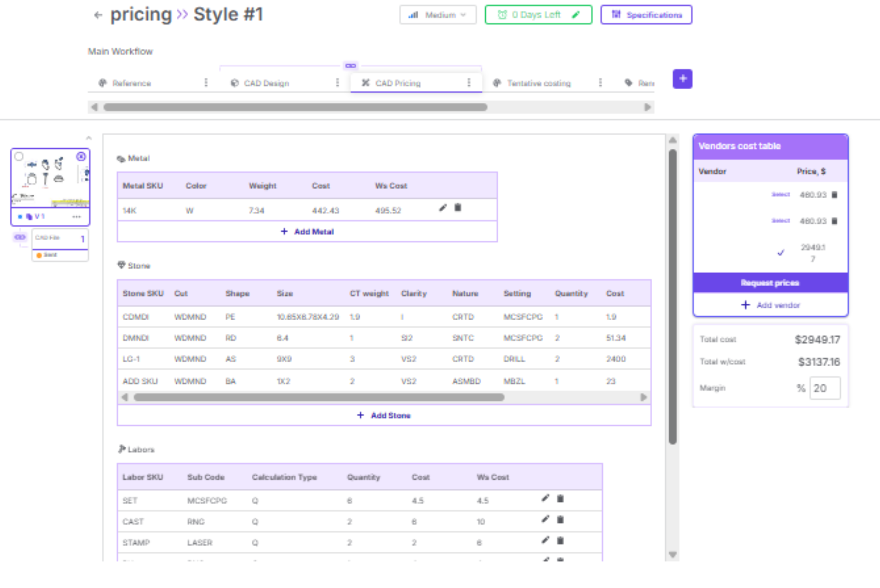Collapse the version panel with chevron

[x=89, y=138]
